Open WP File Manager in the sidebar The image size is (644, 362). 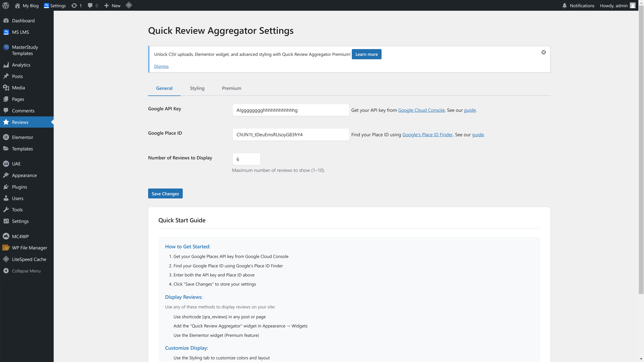click(x=30, y=248)
